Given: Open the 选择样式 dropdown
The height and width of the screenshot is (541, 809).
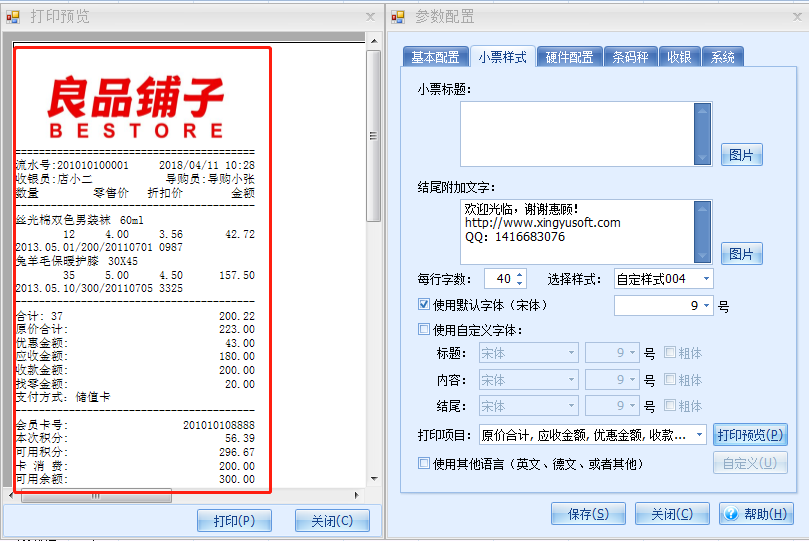Looking at the screenshot, I should [x=706, y=279].
